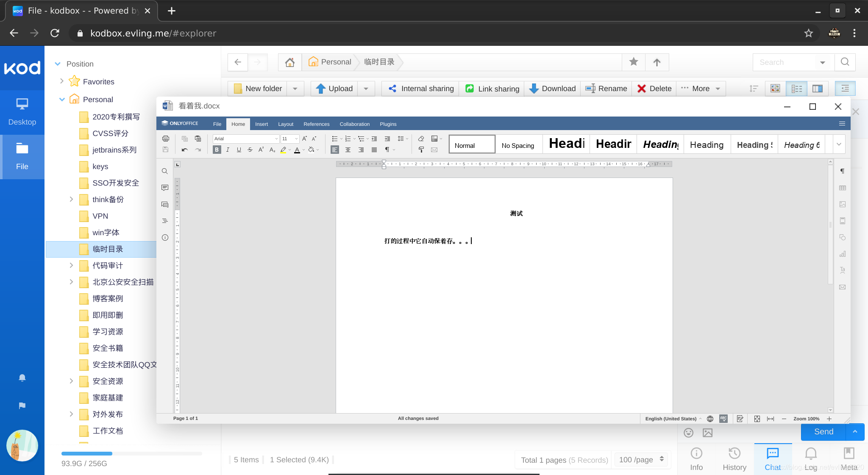Image resolution: width=868 pixels, height=475 pixels.
Task: Click the print document icon
Action: (166, 139)
